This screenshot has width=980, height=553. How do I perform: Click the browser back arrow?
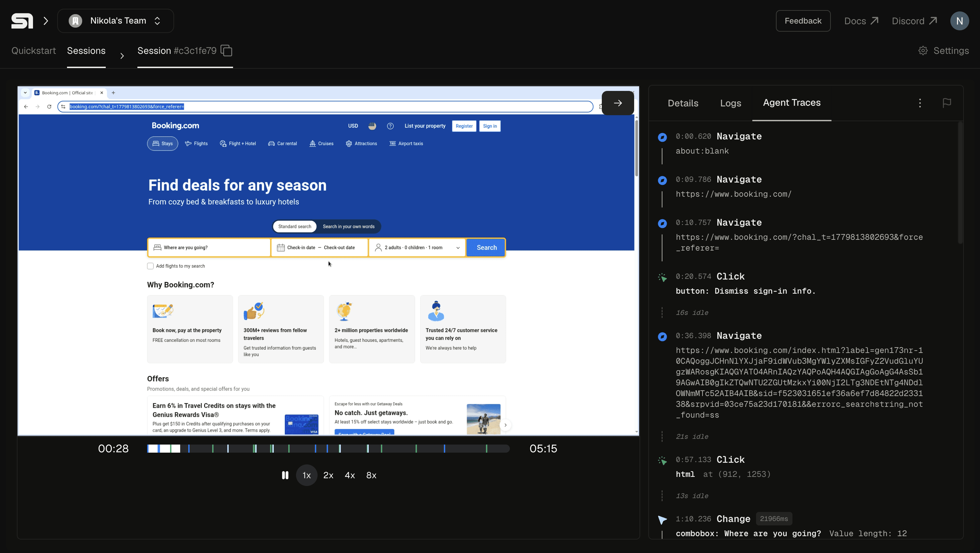tap(26, 106)
